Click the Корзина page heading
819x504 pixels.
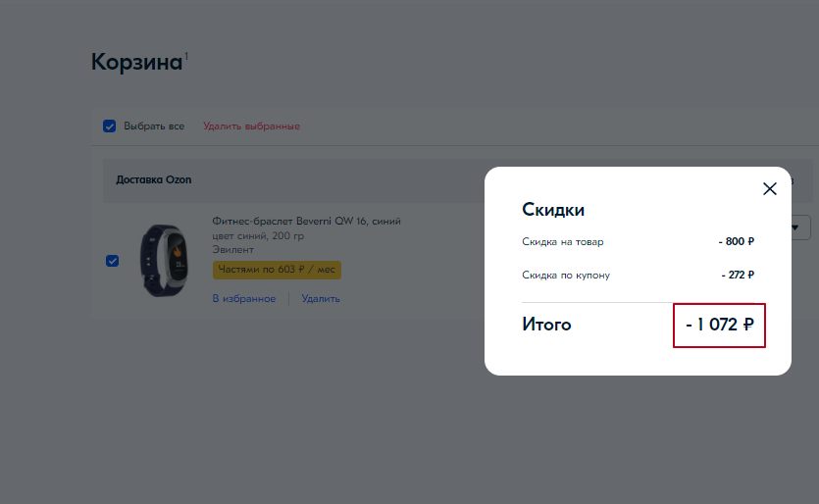[136, 62]
